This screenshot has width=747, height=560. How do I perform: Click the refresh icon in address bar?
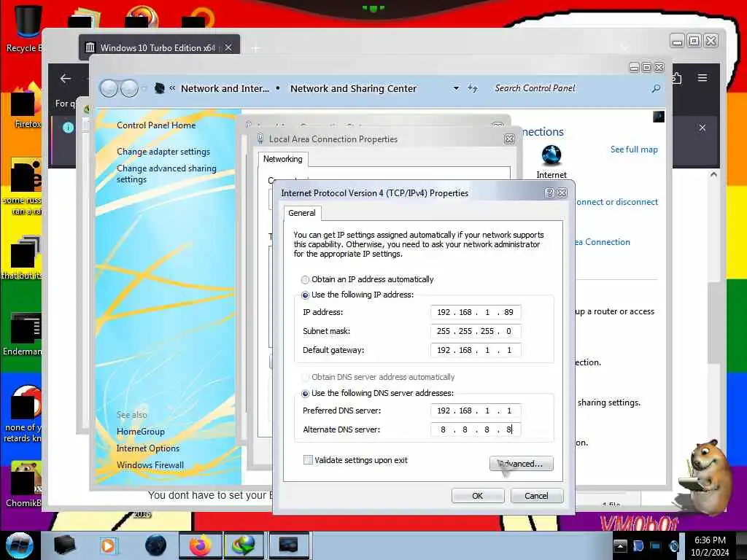(472, 88)
